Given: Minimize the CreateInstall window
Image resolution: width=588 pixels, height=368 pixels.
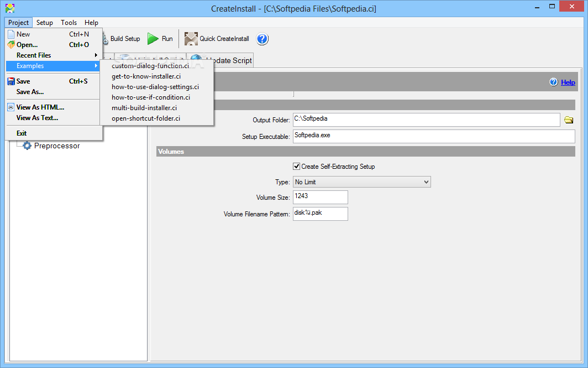Looking at the screenshot, I should [x=537, y=7].
